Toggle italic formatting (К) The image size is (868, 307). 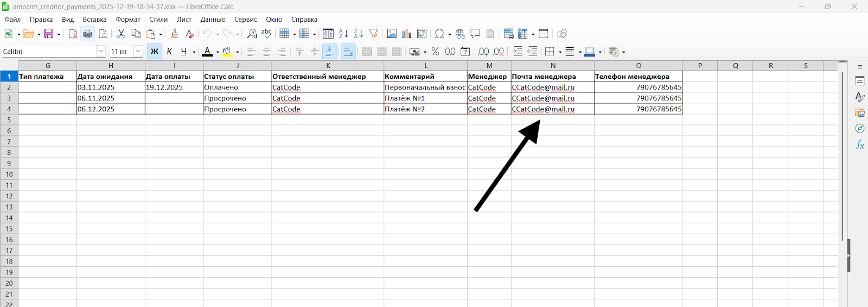169,52
